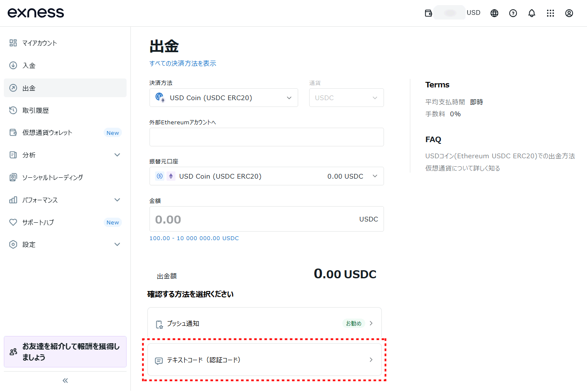The height and width of the screenshot is (392, 587).
Task: Click the 0.00 USDC total amount
Action: pyautogui.click(x=345, y=274)
